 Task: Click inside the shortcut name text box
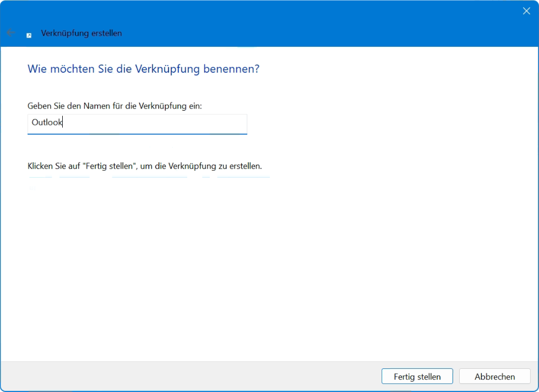[x=138, y=123]
